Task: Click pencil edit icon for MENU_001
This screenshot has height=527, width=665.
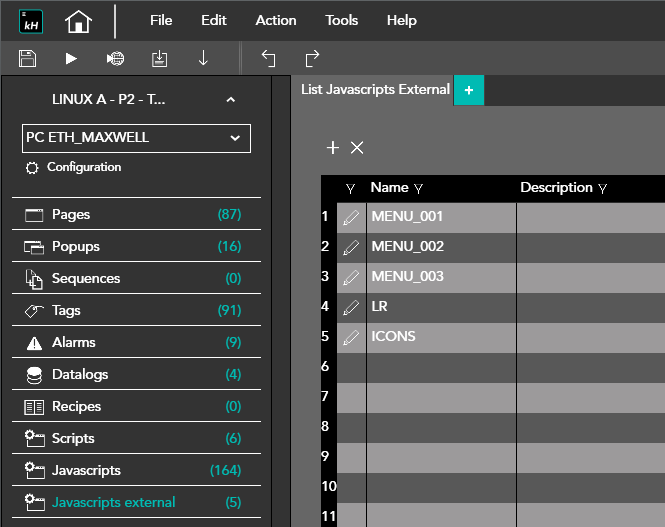Action: [x=351, y=217]
